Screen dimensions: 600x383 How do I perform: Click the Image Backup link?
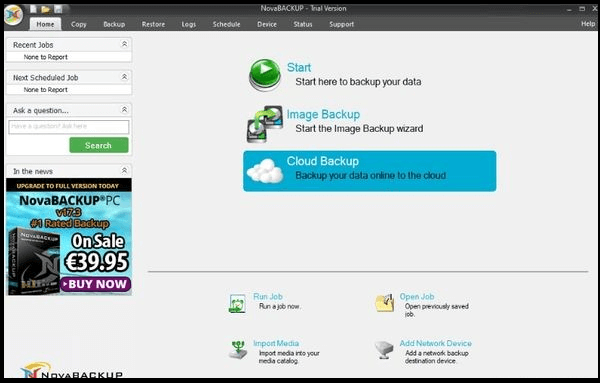click(x=323, y=114)
